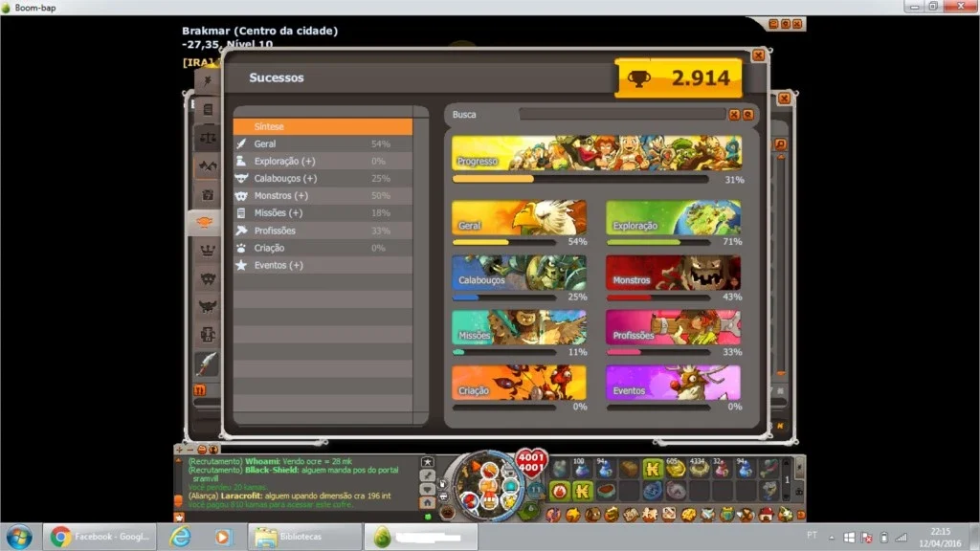Click the PT language indicator in tray
Image resolution: width=980 pixels, height=551 pixels.
[x=812, y=535]
